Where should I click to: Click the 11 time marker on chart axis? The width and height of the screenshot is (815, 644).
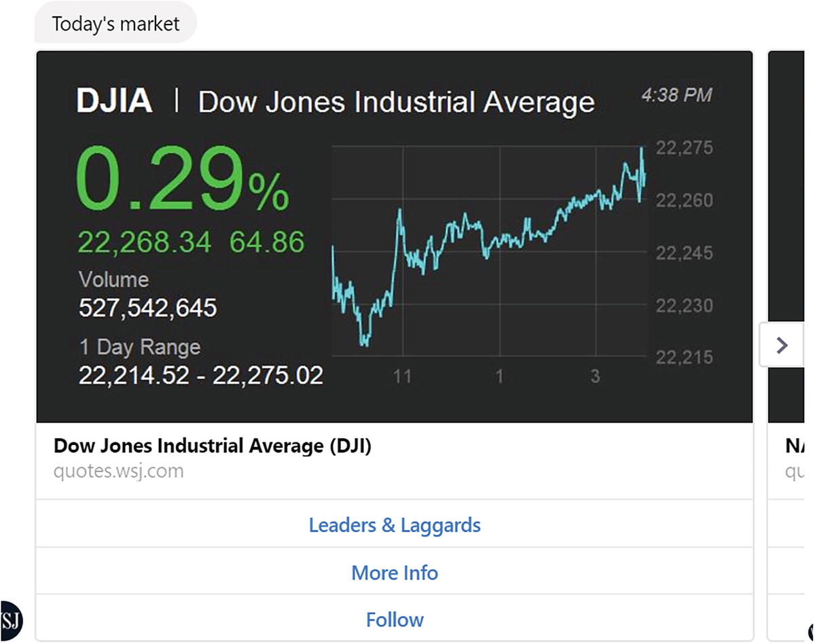point(403,376)
